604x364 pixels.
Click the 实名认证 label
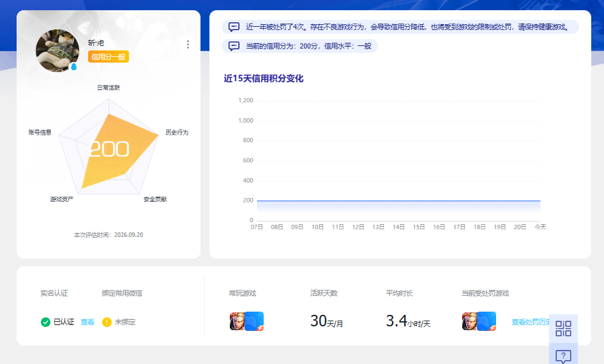pos(54,294)
